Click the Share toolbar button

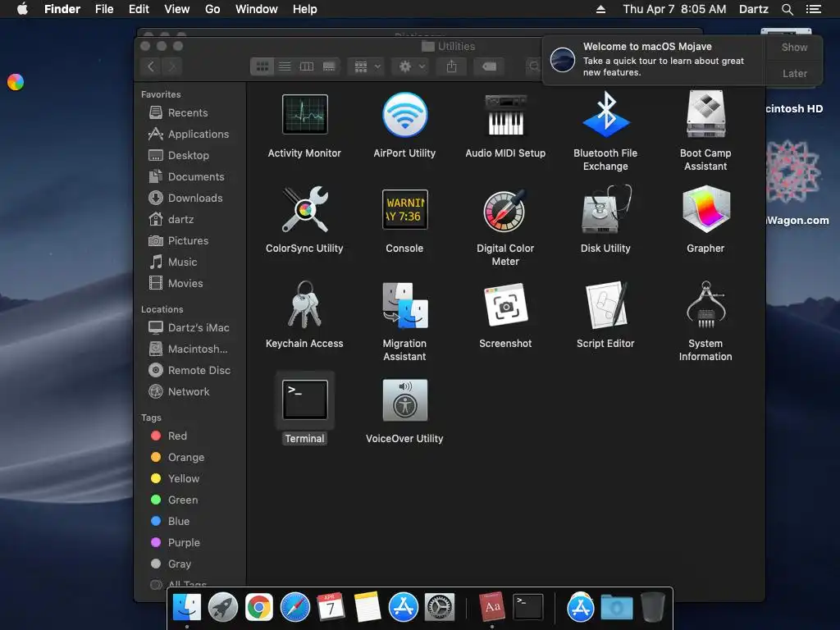[452, 66]
